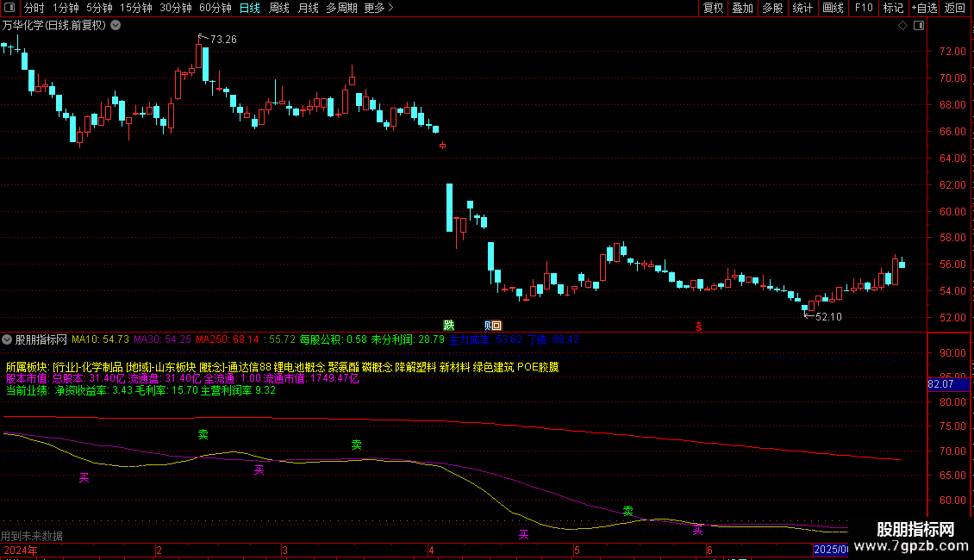The width and height of the screenshot is (974, 560).
Task: Select the 1分钟 period tab
Action: pos(66,8)
